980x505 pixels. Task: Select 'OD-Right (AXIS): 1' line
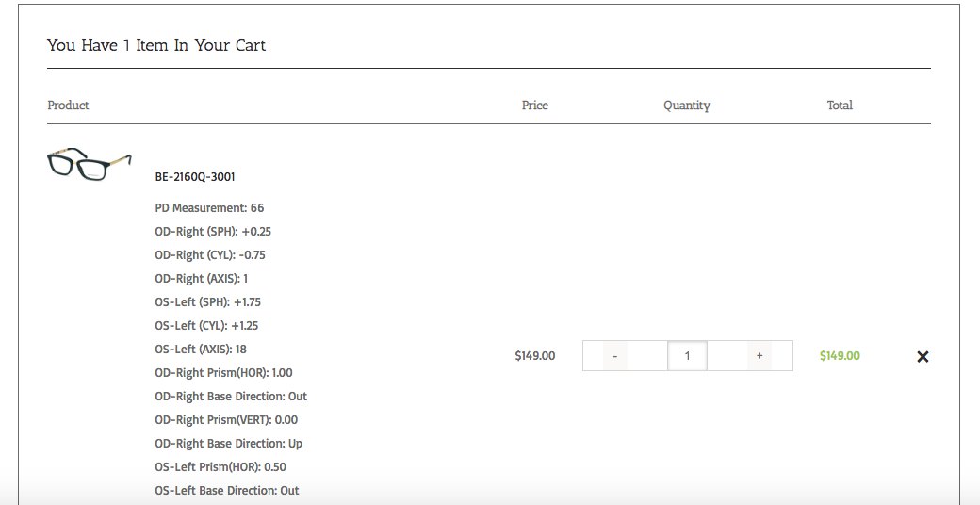(202, 278)
